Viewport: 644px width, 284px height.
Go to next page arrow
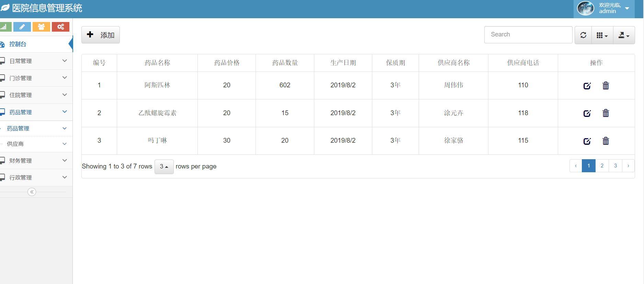pos(629,166)
